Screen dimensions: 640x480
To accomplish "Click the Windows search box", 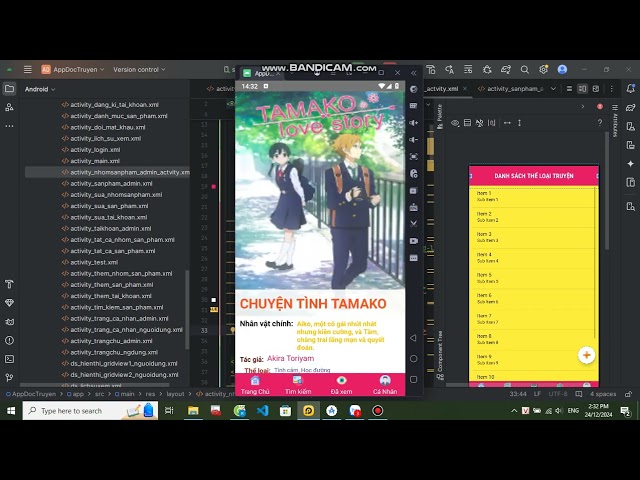I will pos(90,411).
